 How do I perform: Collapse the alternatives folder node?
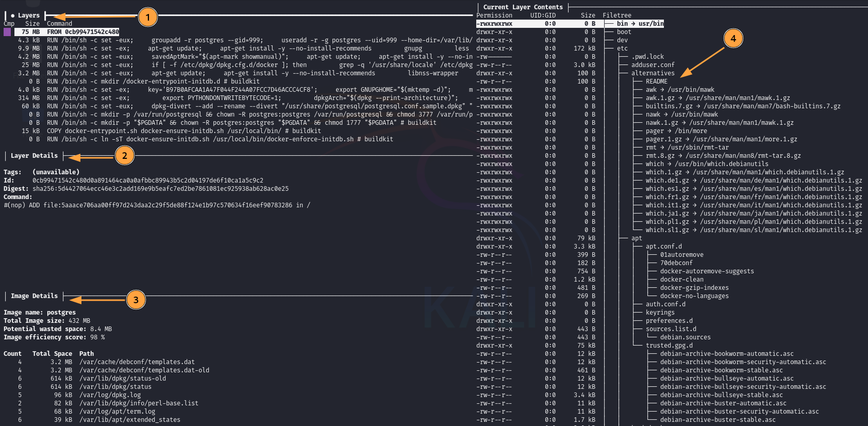[x=653, y=73]
